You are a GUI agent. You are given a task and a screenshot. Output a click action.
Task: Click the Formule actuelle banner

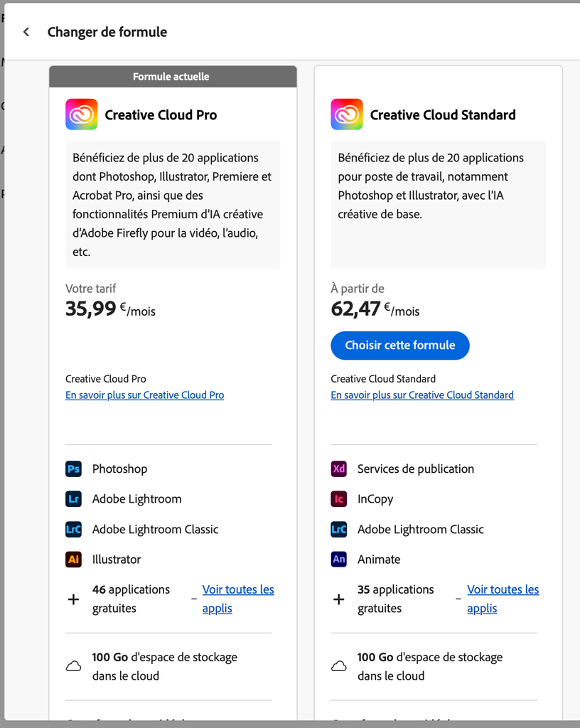pyautogui.click(x=173, y=77)
